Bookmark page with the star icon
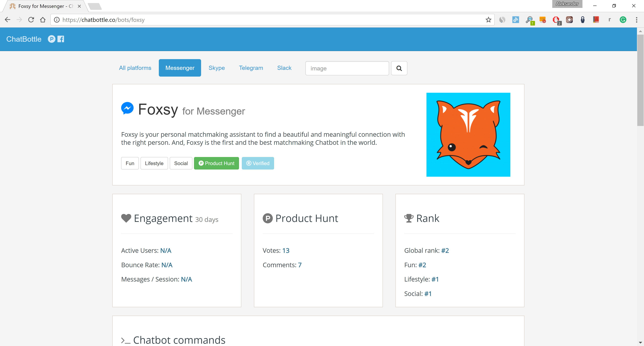 (x=488, y=20)
